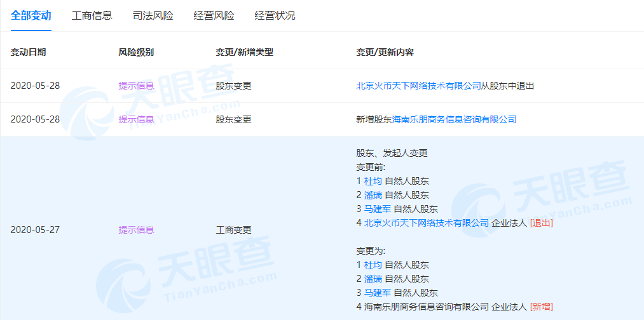Viewport: 644px width, 320px height.
Task: Open 杜均 link under 变更为
Action: click(x=373, y=265)
